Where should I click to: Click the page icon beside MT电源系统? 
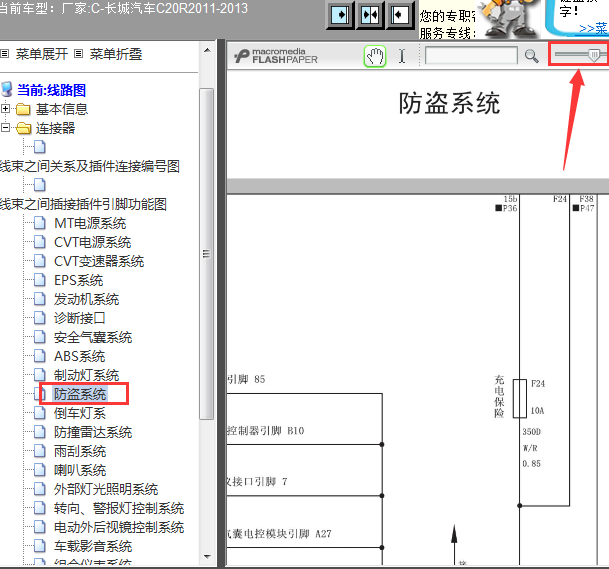(39, 223)
